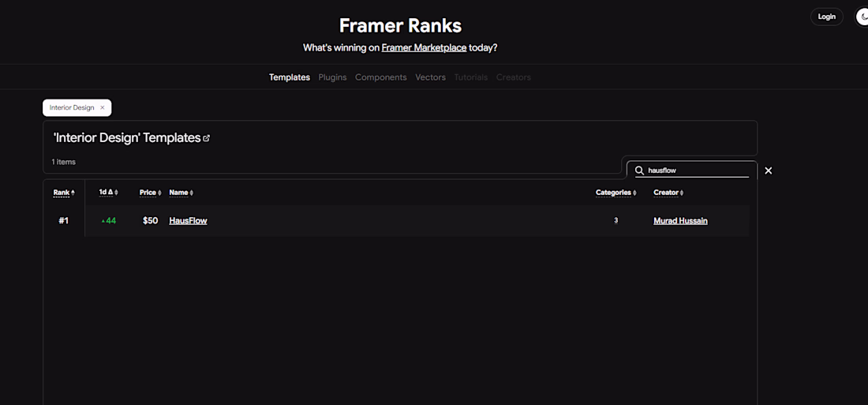
Task: Switch to the Components tab
Action: [381, 77]
